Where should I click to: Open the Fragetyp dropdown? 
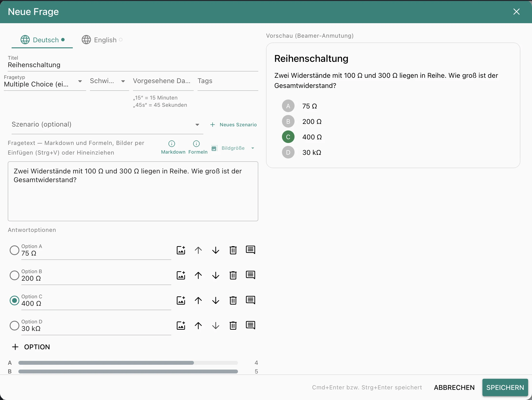tap(45, 82)
